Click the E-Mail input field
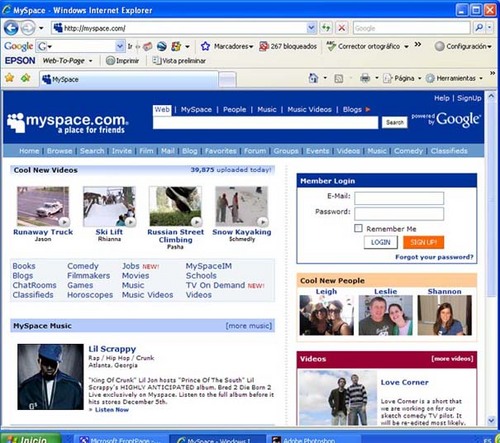The height and width of the screenshot is (443, 500). (x=399, y=198)
